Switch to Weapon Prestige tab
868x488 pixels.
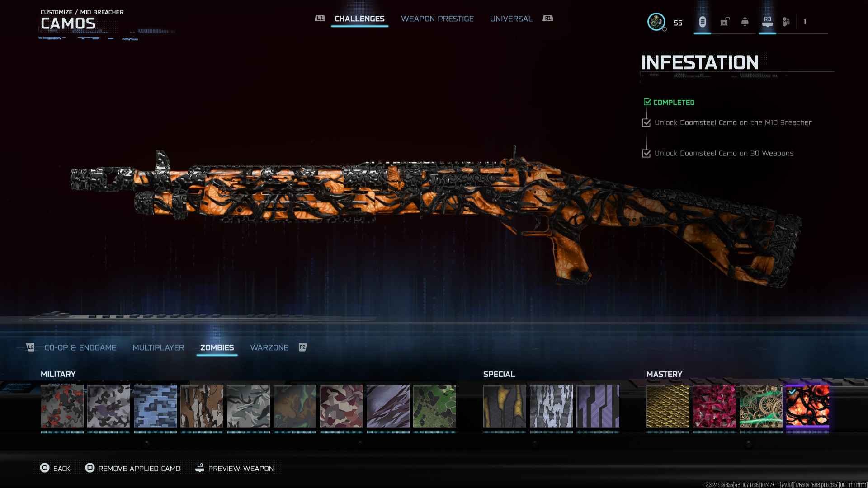[437, 19]
